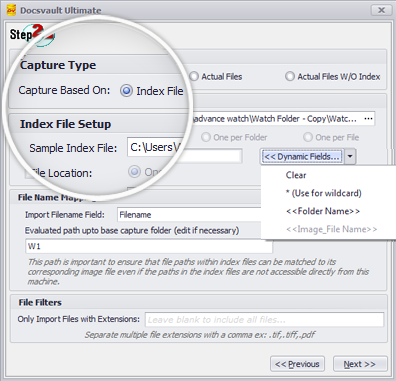Click the Sample Index File path field

click(250, 119)
